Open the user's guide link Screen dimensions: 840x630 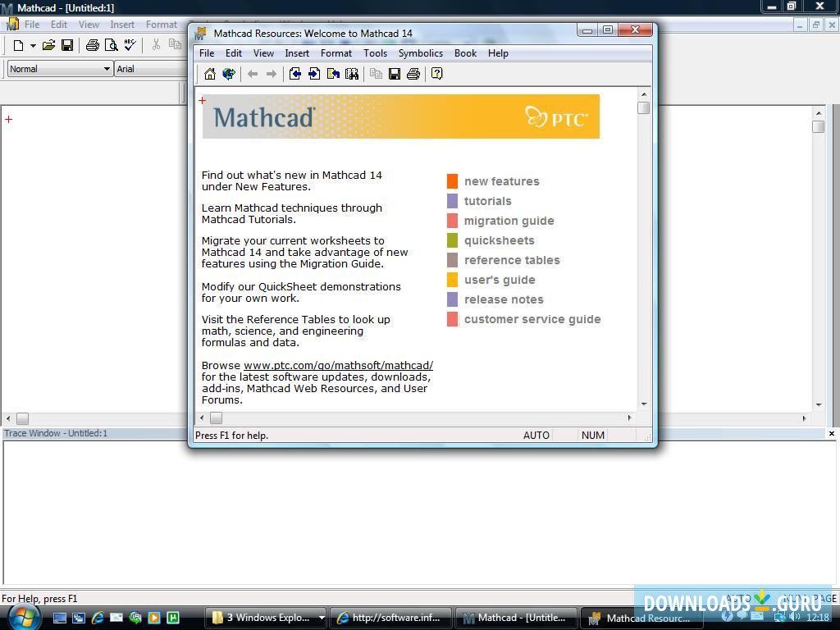tap(500, 280)
